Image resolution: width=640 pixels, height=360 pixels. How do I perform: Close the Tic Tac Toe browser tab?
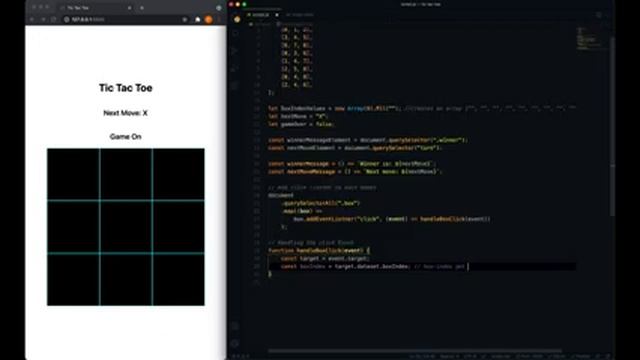pyautogui.click(x=129, y=8)
